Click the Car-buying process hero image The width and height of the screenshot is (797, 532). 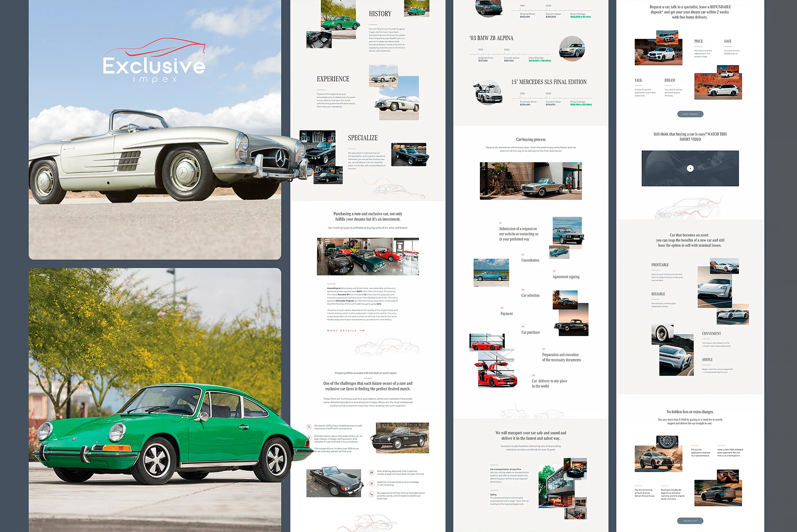(x=531, y=181)
